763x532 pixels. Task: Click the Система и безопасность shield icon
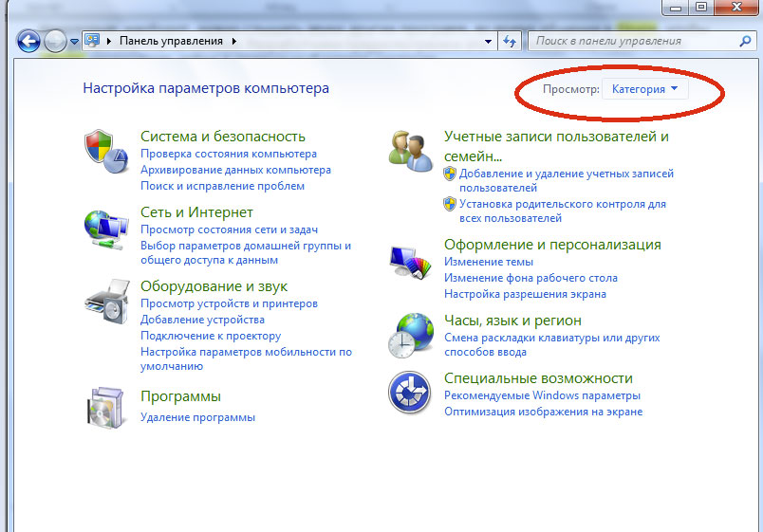(105, 151)
